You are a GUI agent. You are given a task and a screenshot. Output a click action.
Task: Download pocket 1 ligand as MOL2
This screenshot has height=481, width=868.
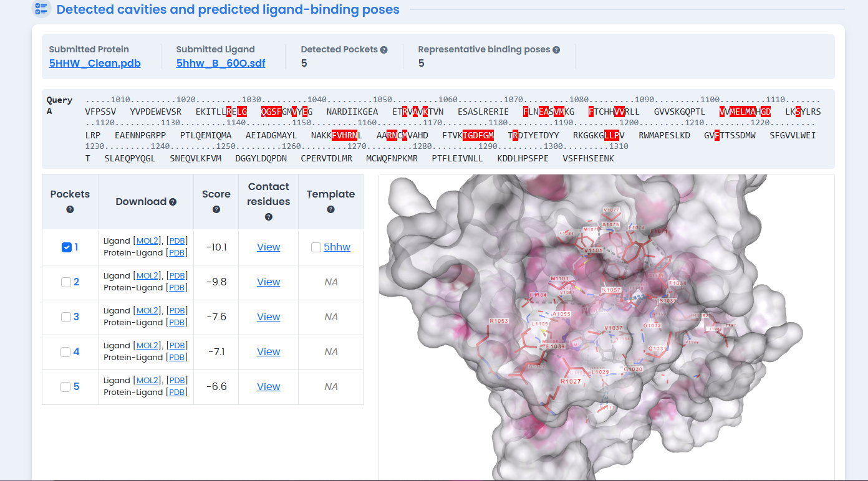click(148, 240)
